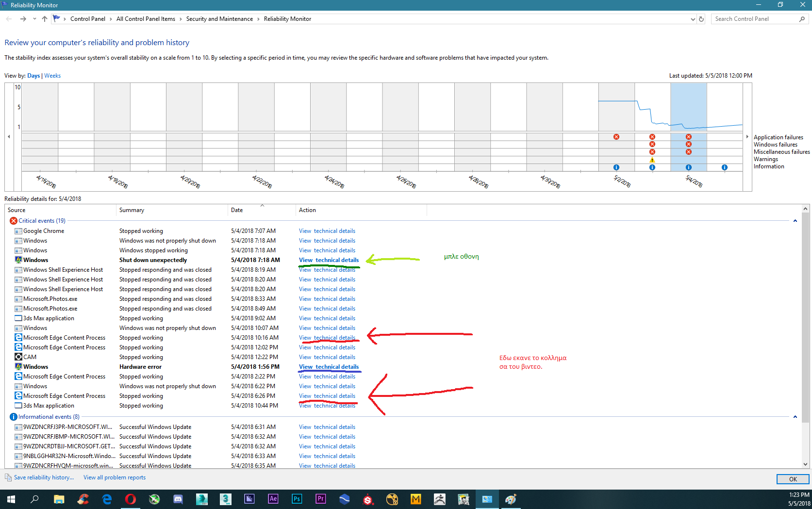The width and height of the screenshot is (812, 509).
Task: Open File Explorer from the taskbar
Action: point(59,499)
